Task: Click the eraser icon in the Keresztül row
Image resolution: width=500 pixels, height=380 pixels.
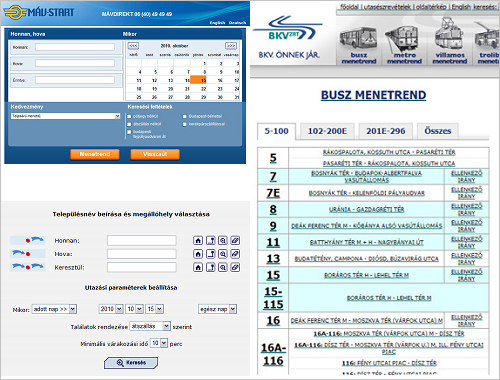Action: (235, 267)
